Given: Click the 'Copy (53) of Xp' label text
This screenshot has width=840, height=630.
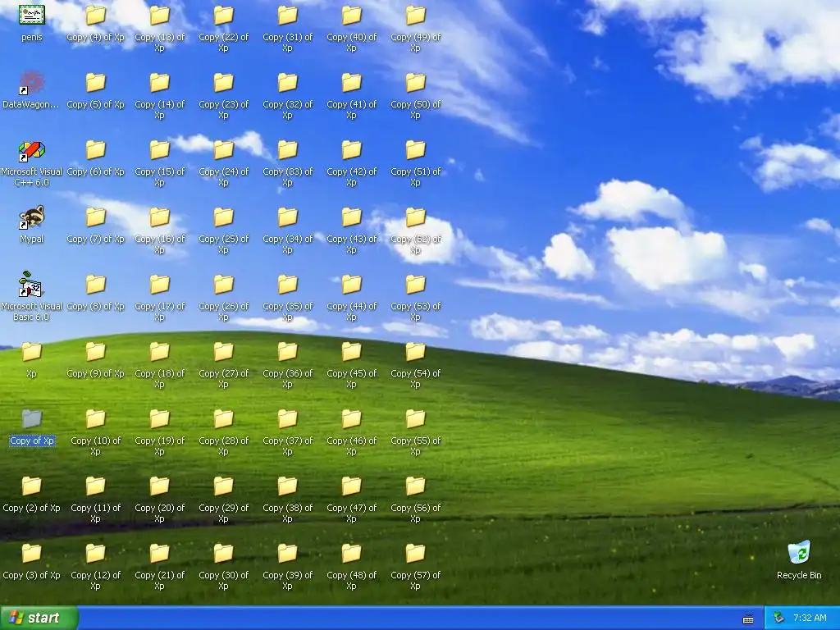Looking at the screenshot, I should [415, 311].
